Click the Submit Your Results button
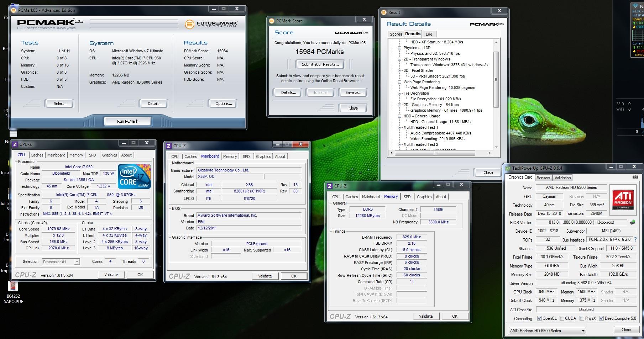This screenshot has width=644, height=339. (x=320, y=64)
